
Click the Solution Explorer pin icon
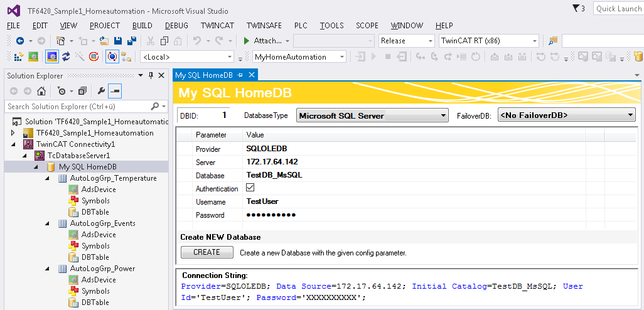151,75
